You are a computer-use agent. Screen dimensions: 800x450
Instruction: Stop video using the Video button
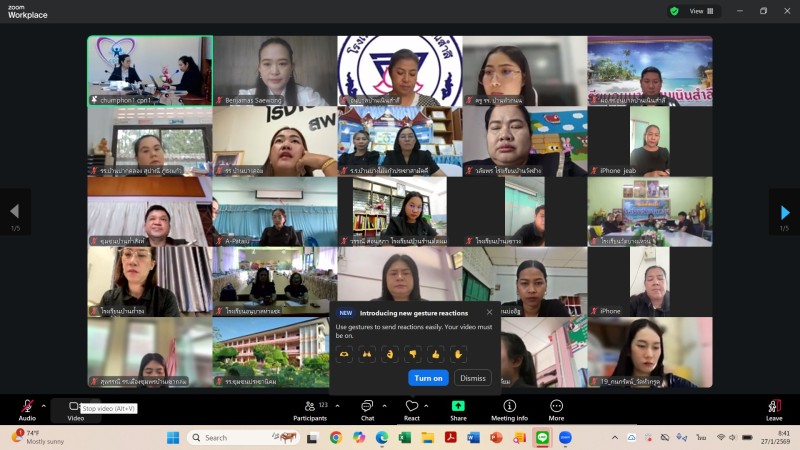click(x=75, y=408)
